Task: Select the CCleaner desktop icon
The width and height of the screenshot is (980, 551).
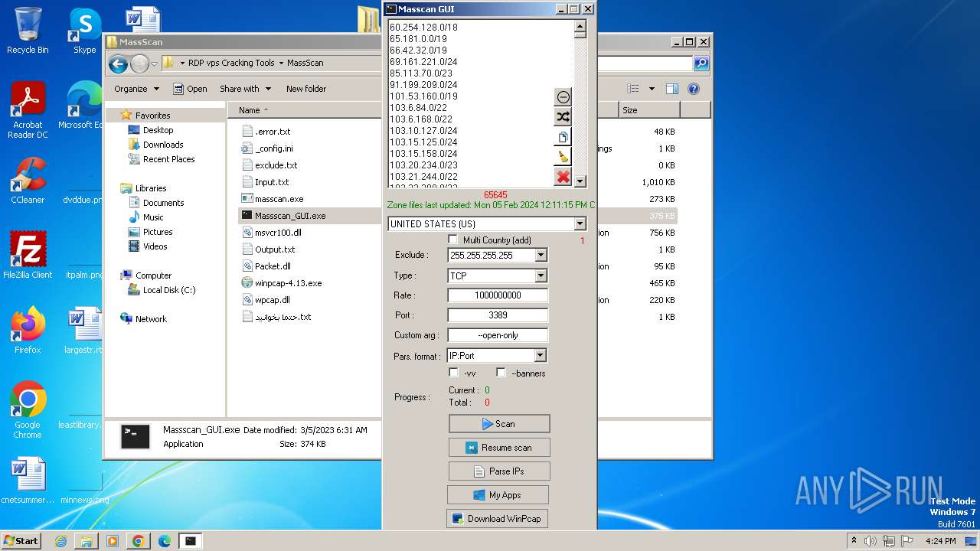Action: pyautogui.click(x=28, y=181)
